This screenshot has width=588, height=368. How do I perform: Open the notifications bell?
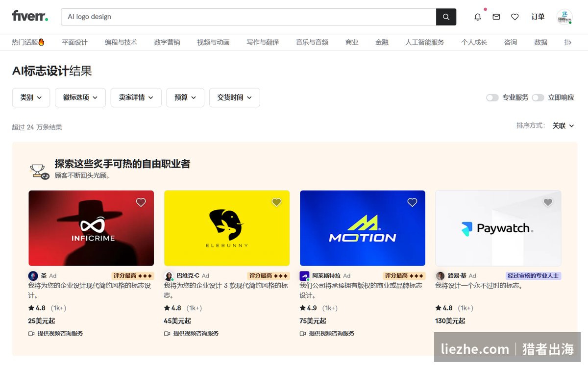point(478,17)
